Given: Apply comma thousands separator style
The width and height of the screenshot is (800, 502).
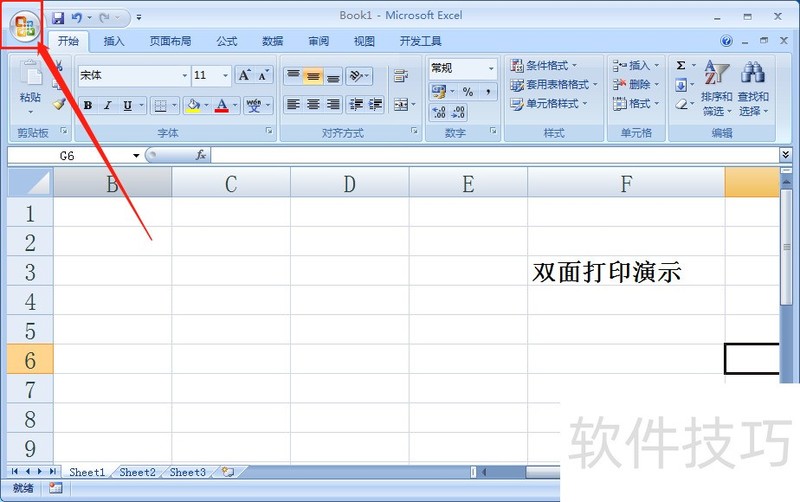Looking at the screenshot, I should coord(488,92).
